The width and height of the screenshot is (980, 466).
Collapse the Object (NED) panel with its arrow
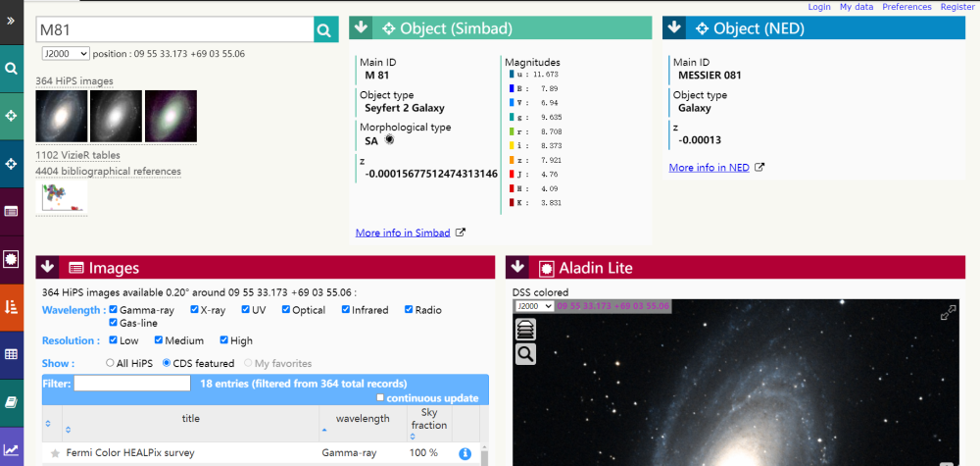pos(674,28)
